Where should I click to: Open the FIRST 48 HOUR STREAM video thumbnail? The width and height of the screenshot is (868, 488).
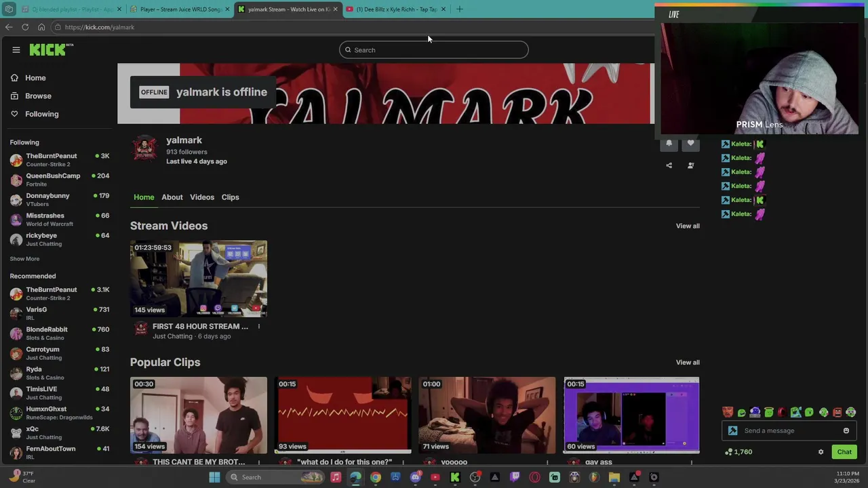[x=199, y=279]
